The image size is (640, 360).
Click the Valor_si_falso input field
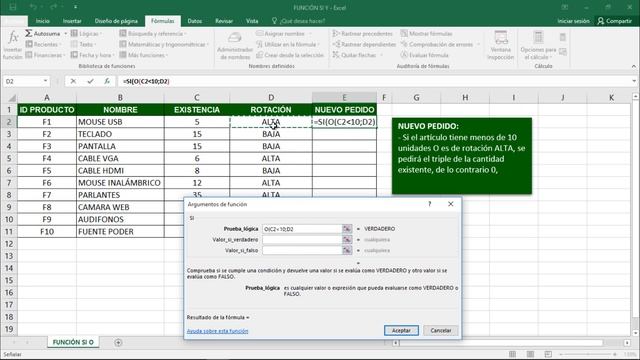tap(302, 250)
